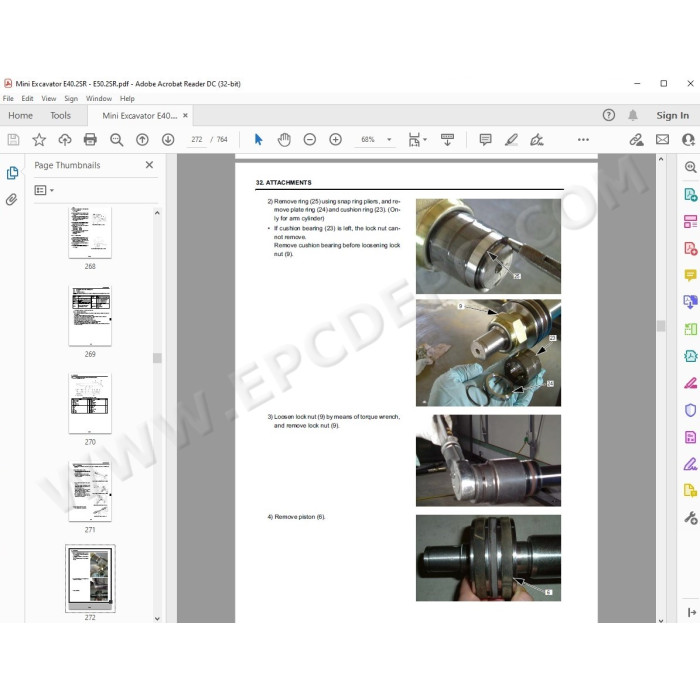Screen dimensions: 700x700
Task: Click the Save file icon
Action: click(13, 140)
